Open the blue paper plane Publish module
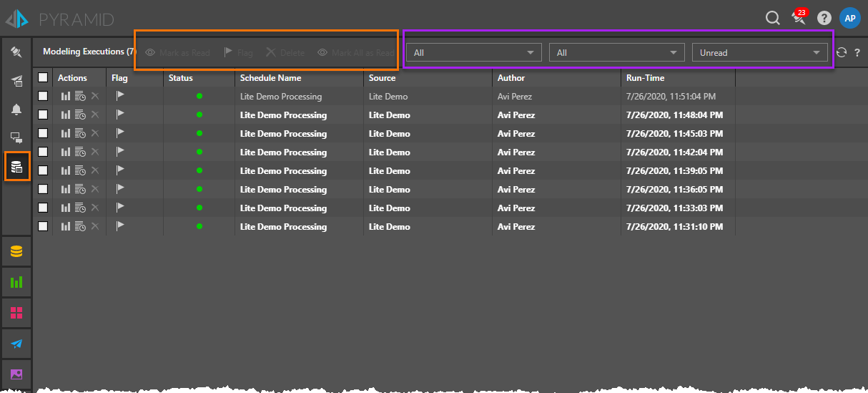Viewport: 868px width, 393px height. click(x=16, y=344)
